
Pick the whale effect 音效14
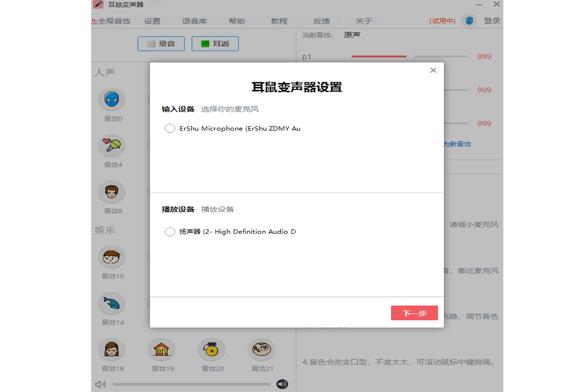111,303
